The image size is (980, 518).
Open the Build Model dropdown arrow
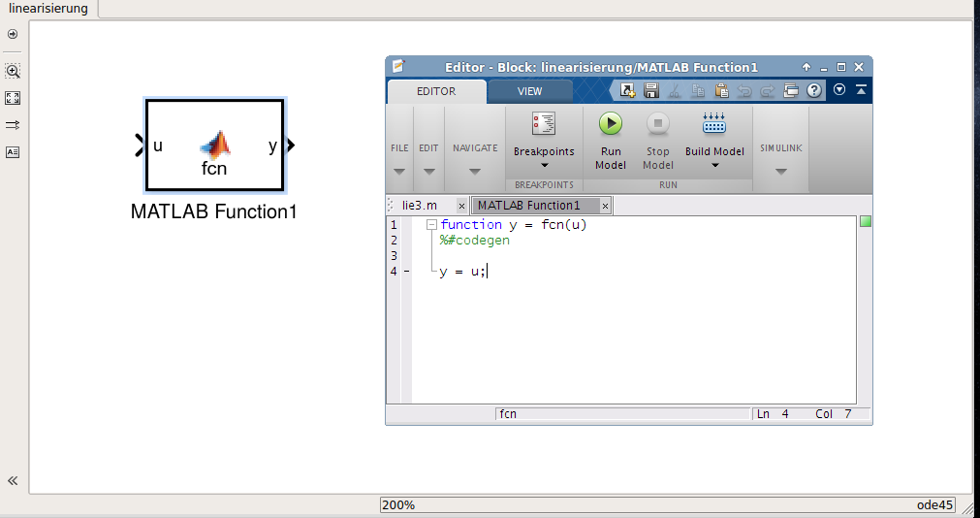(x=715, y=166)
